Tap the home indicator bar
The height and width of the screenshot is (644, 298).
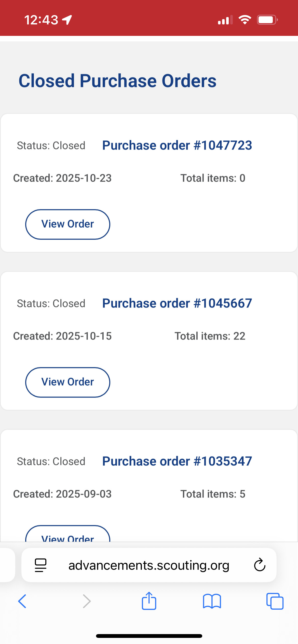149,636
